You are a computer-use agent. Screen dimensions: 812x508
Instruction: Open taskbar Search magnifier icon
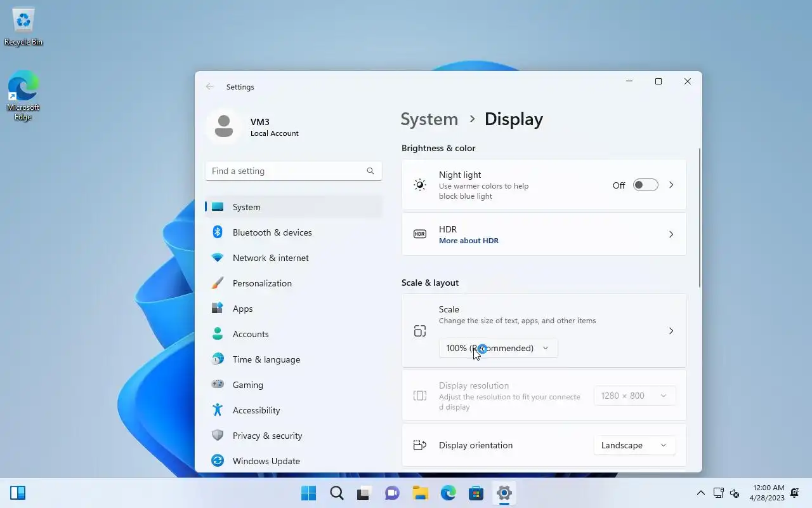[x=337, y=493]
